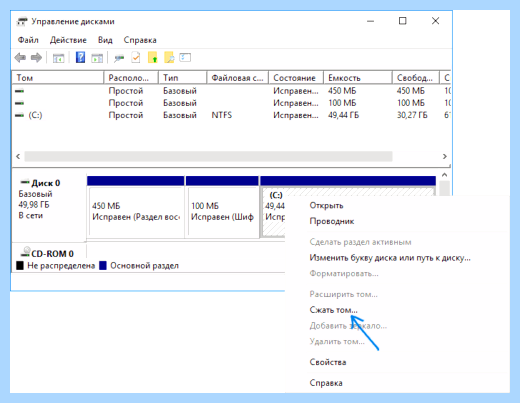The height and width of the screenshot is (403, 520).
Task: Click the 30,27 ГБ free space cell
Action: tap(412, 115)
